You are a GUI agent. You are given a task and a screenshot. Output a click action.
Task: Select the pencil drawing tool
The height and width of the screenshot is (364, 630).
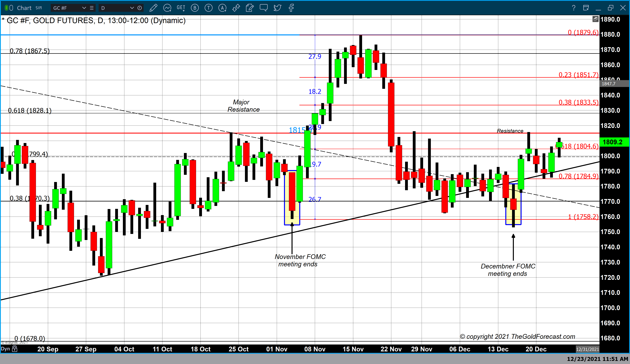(153, 8)
